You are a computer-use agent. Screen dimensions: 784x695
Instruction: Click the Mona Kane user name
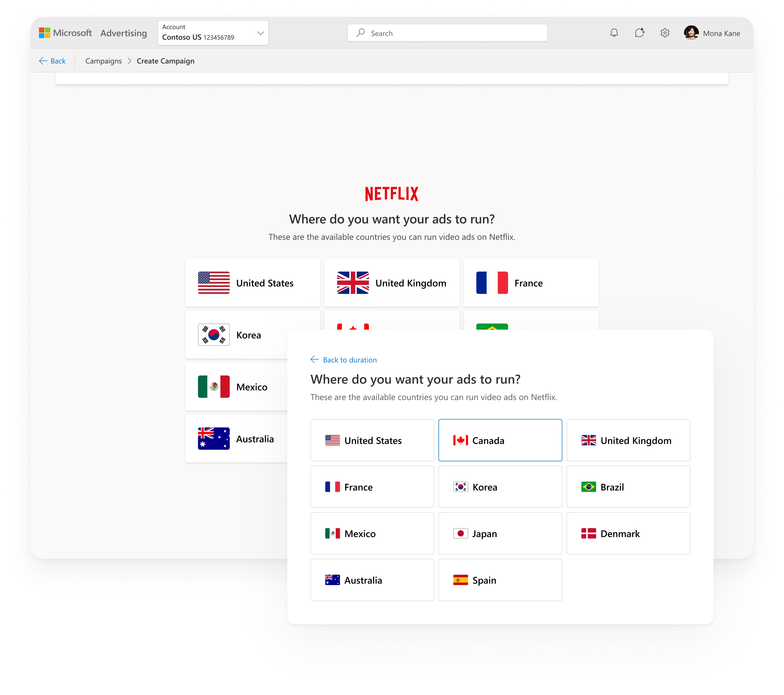[722, 33]
